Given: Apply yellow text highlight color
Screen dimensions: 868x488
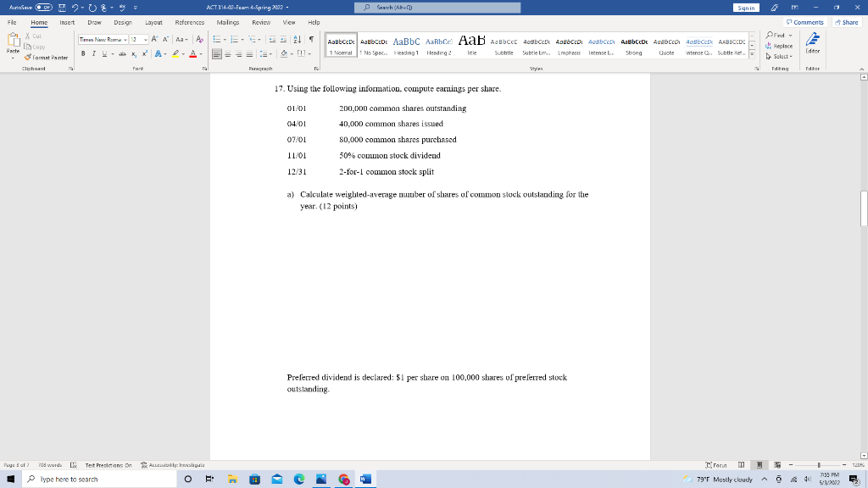Looking at the screenshot, I should pyautogui.click(x=175, y=53).
